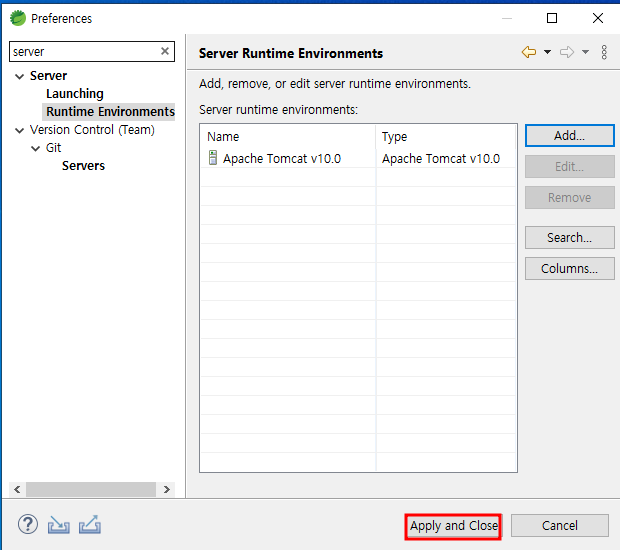Click the horizontal scrollbar thumb in tree
The image size is (620, 550).
[91, 490]
